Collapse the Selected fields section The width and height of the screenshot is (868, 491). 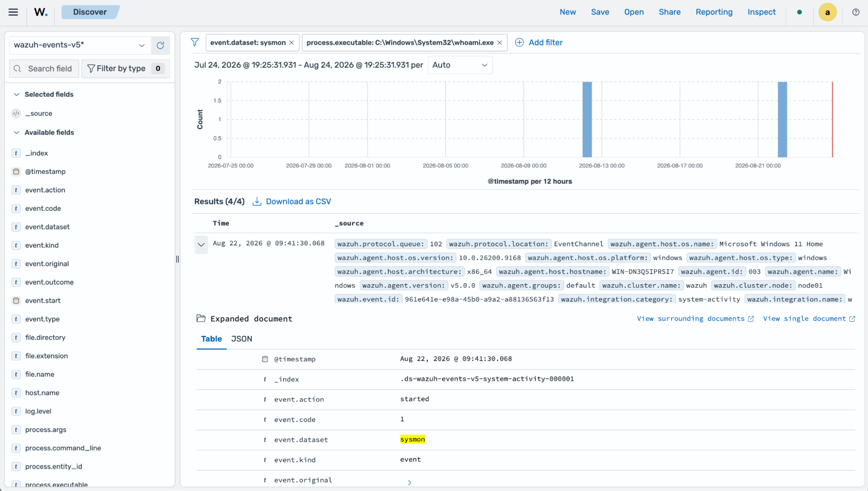17,94
